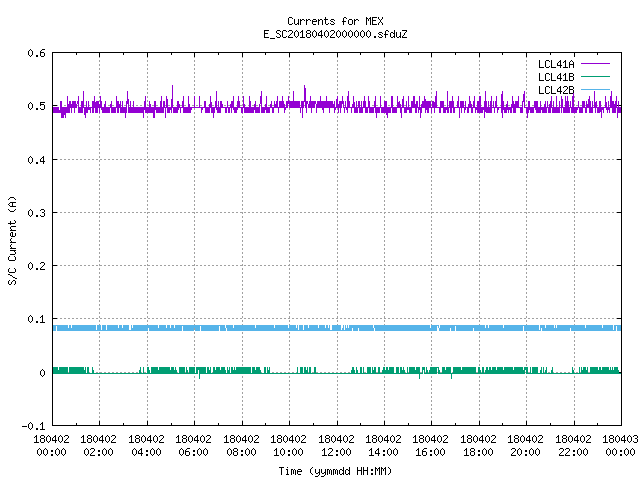Click the LCL41A legend label
640x480 pixels.
point(556,64)
